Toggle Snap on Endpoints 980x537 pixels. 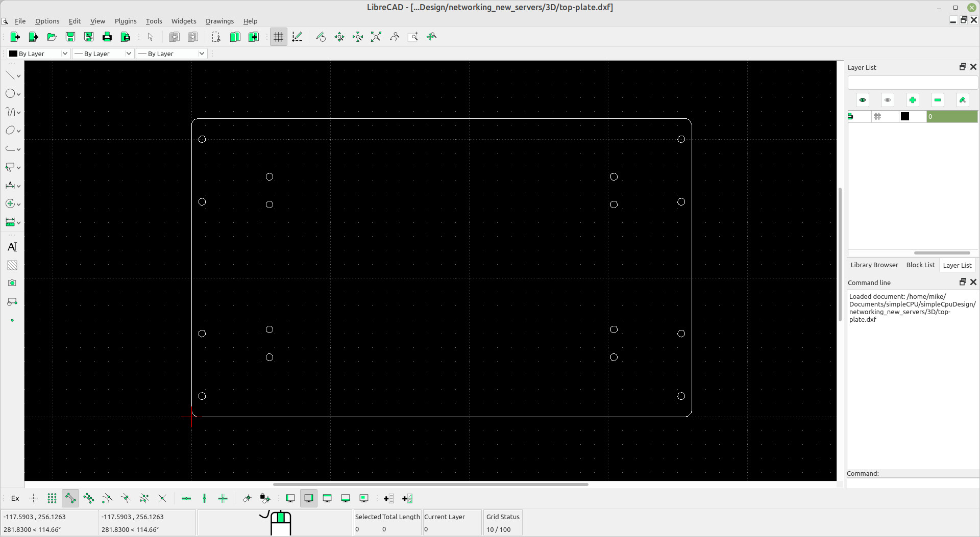click(x=70, y=498)
